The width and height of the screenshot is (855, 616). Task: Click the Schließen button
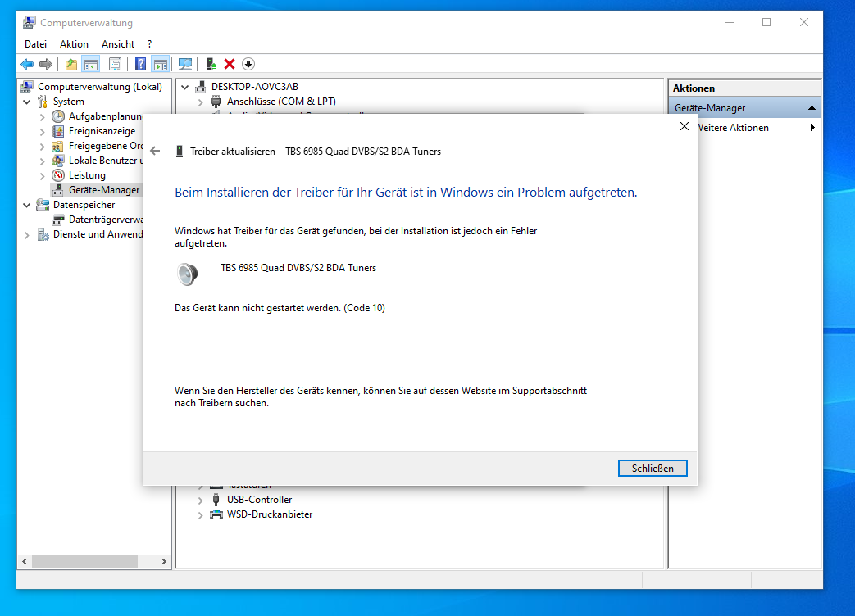(x=653, y=469)
